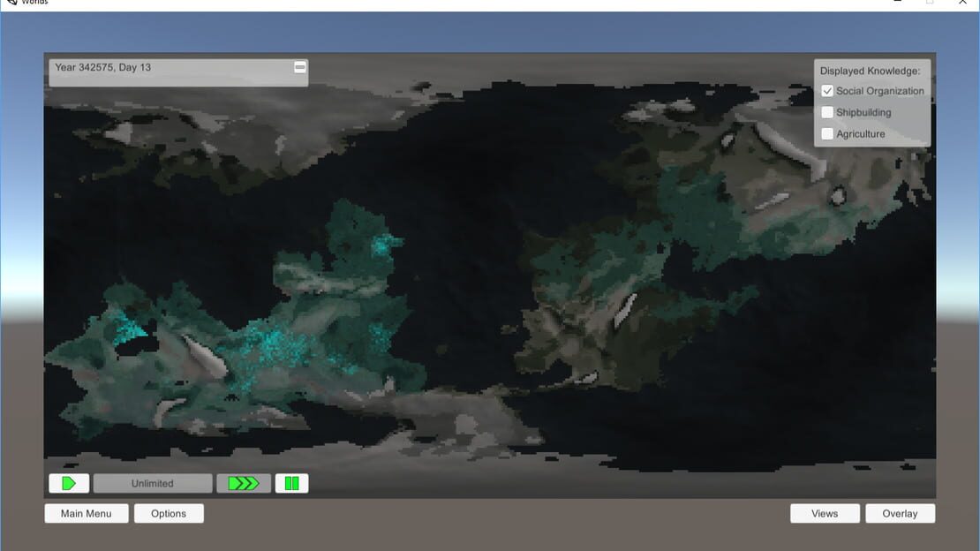This screenshot has width=980, height=551.
Task: Click the Unlimited speed field
Action: (x=153, y=484)
